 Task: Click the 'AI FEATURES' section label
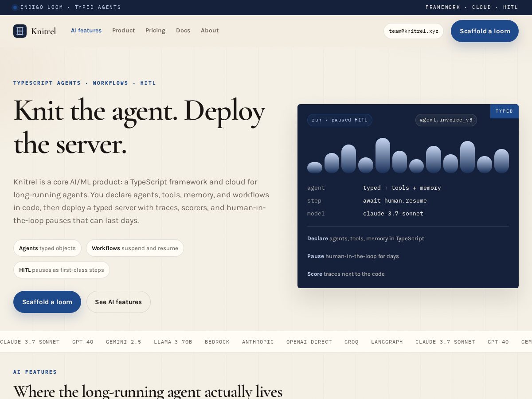click(35, 372)
